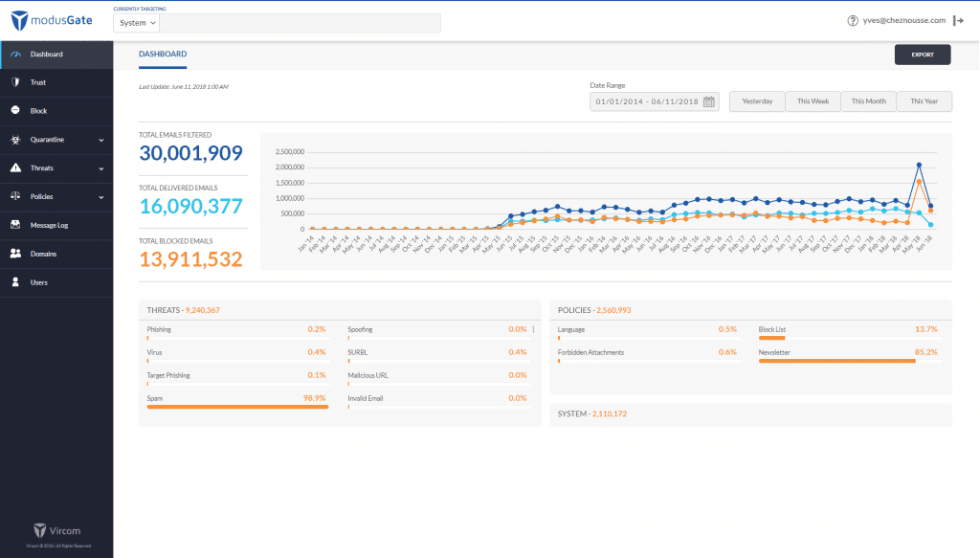980x558 pixels.
Task: Expand the Policies submenu chevron
Action: pos(101,196)
